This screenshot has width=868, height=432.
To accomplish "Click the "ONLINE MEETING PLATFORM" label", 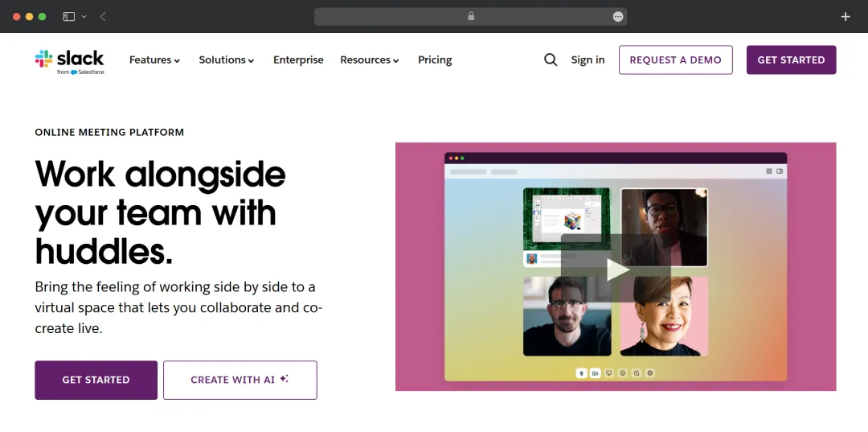I will point(109,133).
